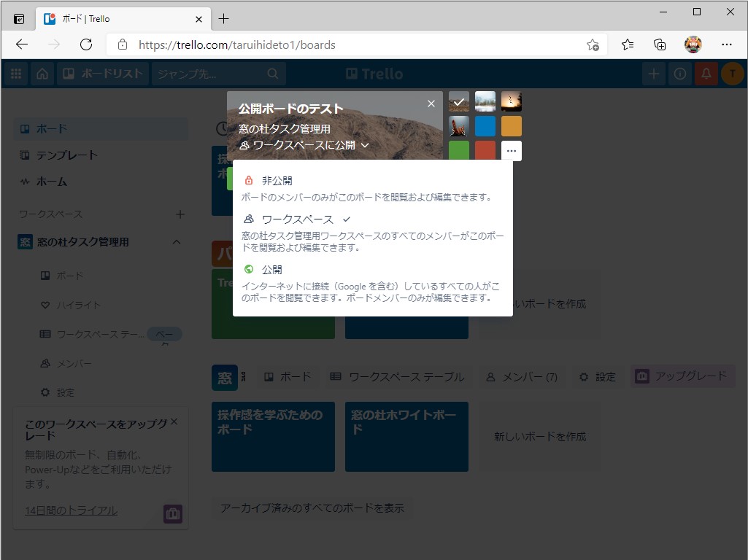
Task: Click the home icon in top navigation
Action: [x=42, y=73]
